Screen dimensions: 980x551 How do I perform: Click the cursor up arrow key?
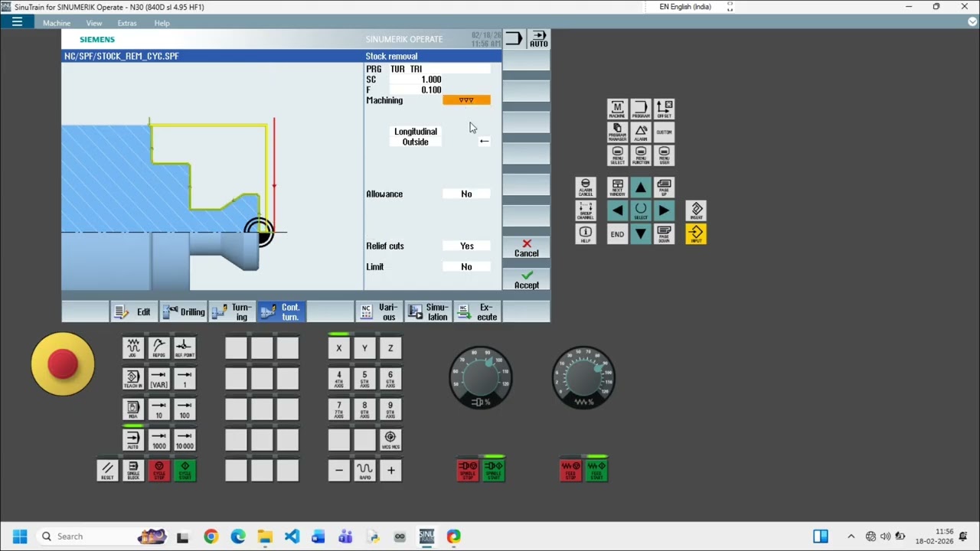[641, 187]
